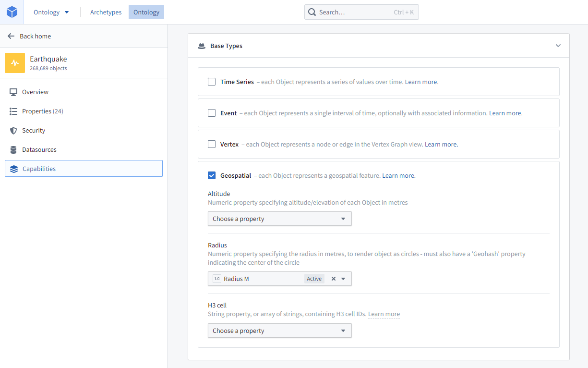Click the Earthquake title text

pyautogui.click(x=48, y=59)
